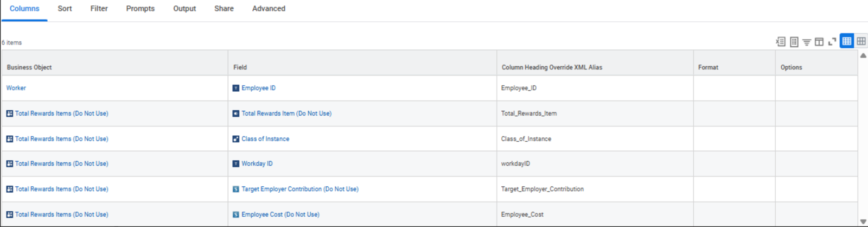Export the grid to Excel
The height and width of the screenshot is (227, 868).
pos(781,42)
